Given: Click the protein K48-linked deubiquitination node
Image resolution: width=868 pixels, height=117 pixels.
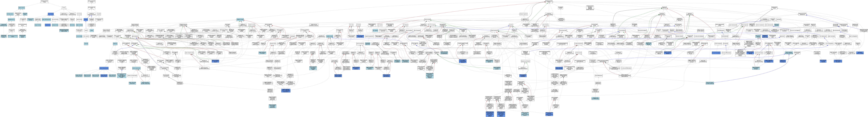Looking at the screenshot, I should 112,76.
